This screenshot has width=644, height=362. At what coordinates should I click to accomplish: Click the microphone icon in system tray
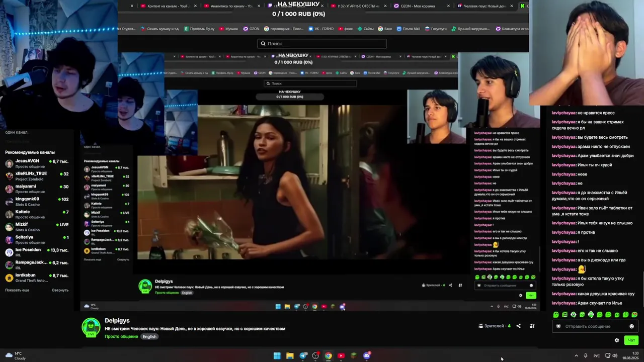586,356
